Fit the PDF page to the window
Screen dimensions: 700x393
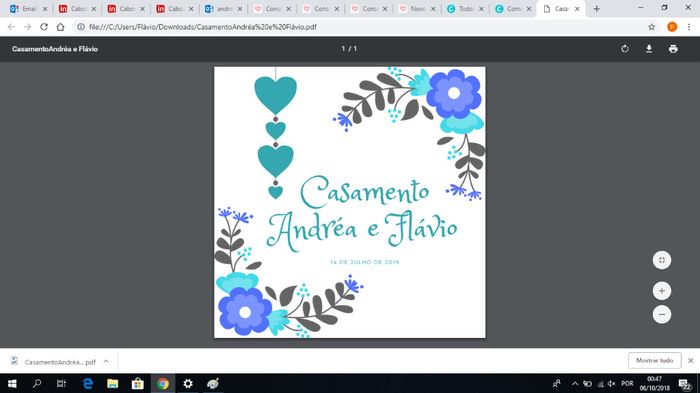pos(662,260)
